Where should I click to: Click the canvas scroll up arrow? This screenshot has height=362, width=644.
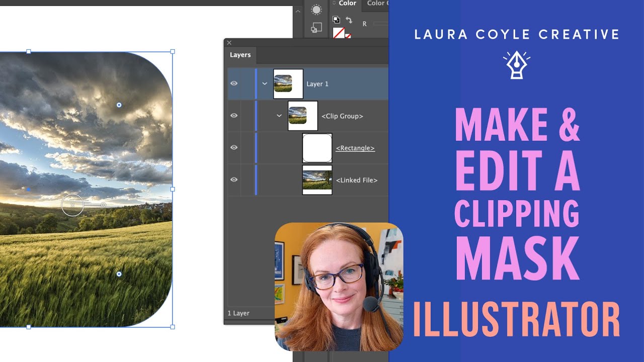(298, 11)
